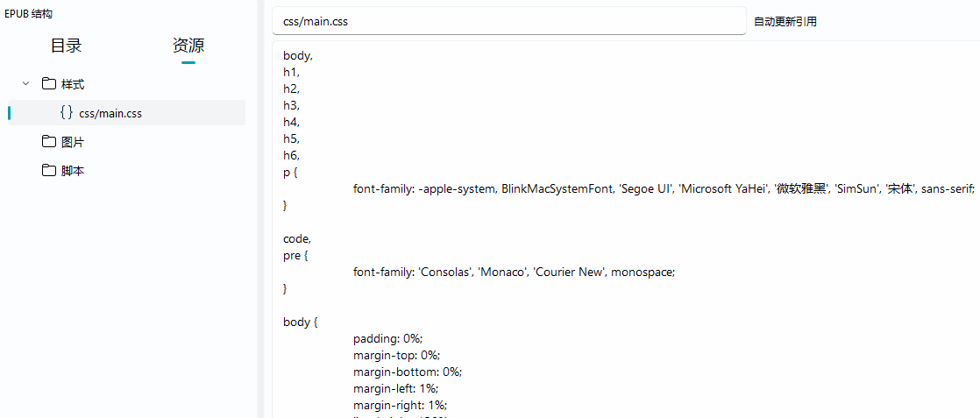Click the 样式 folder icon
The height and width of the screenshot is (418, 980).
pyautogui.click(x=49, y=84)
